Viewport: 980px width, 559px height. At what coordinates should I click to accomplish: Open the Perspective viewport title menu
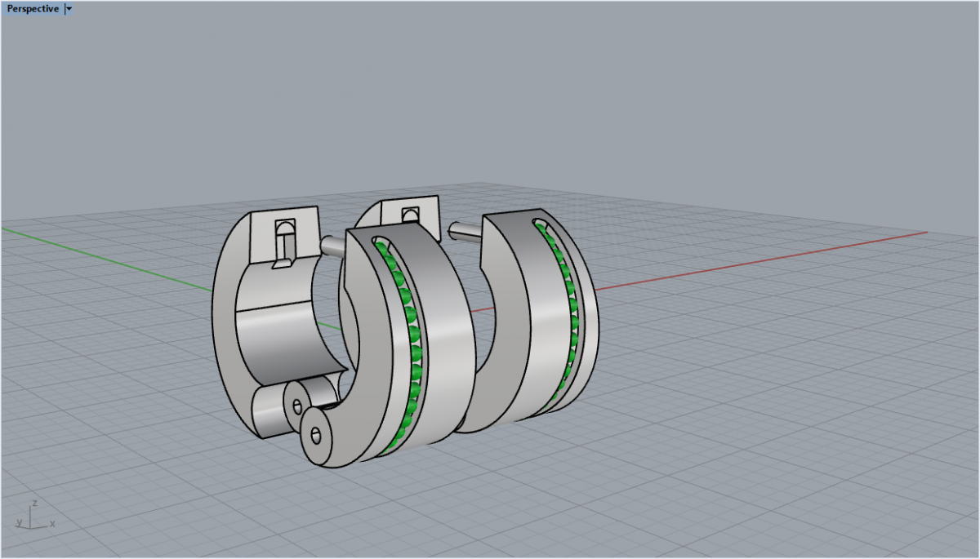pyautogui.click(x=33, y=9)
